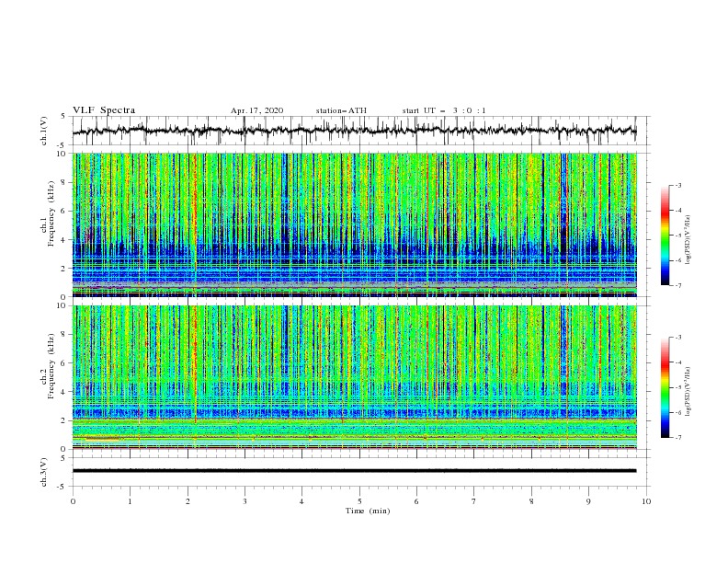Click the "-3" value on ch.1 color bar

point(677,185)
